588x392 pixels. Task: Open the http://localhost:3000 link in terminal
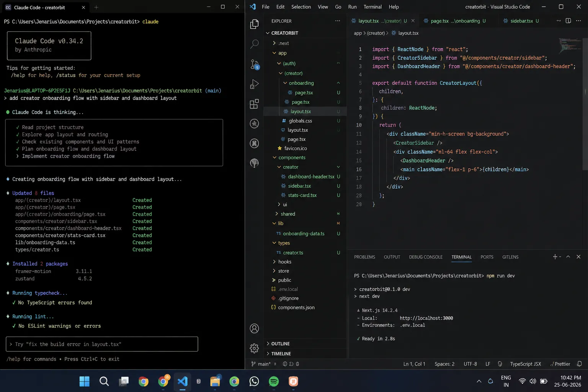[x=426, y=318]
